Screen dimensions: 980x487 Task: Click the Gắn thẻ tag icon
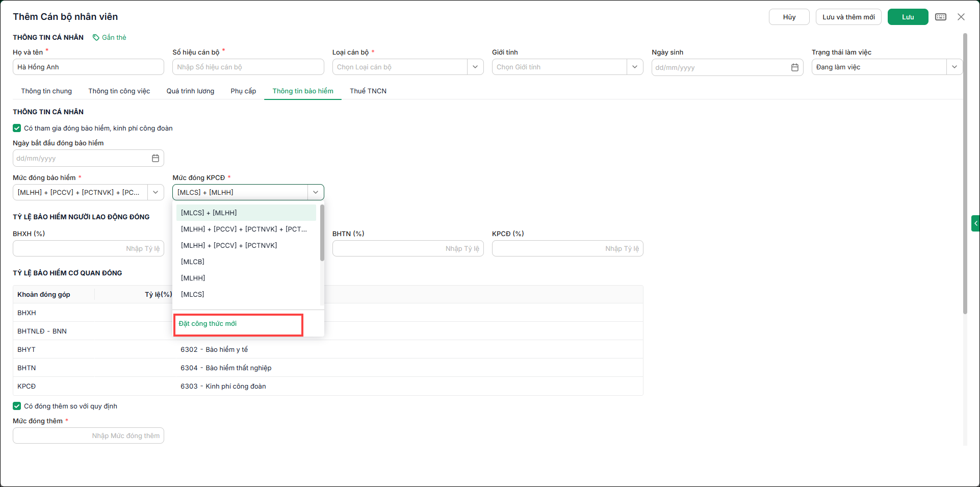coord(96,37)
